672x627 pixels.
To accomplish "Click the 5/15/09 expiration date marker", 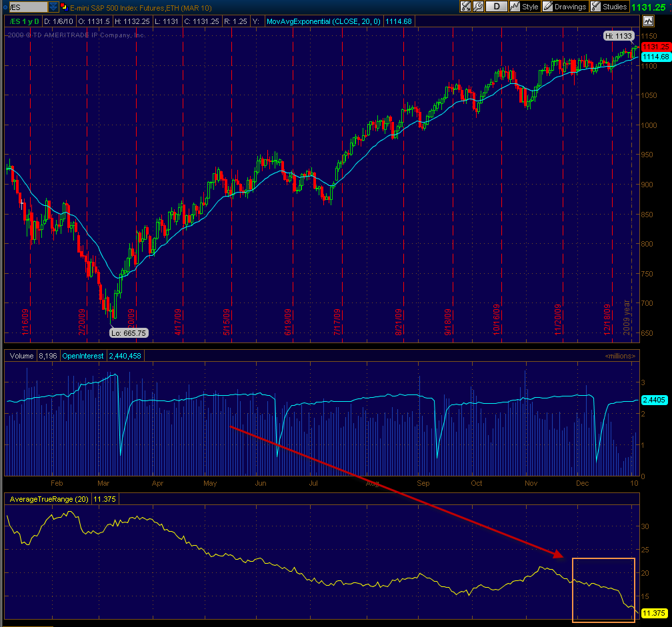I will [226, 322].
